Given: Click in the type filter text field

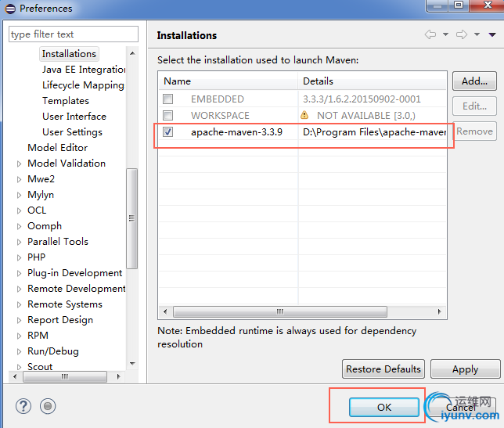Looking at the screenshot, I should pos(74,34).
